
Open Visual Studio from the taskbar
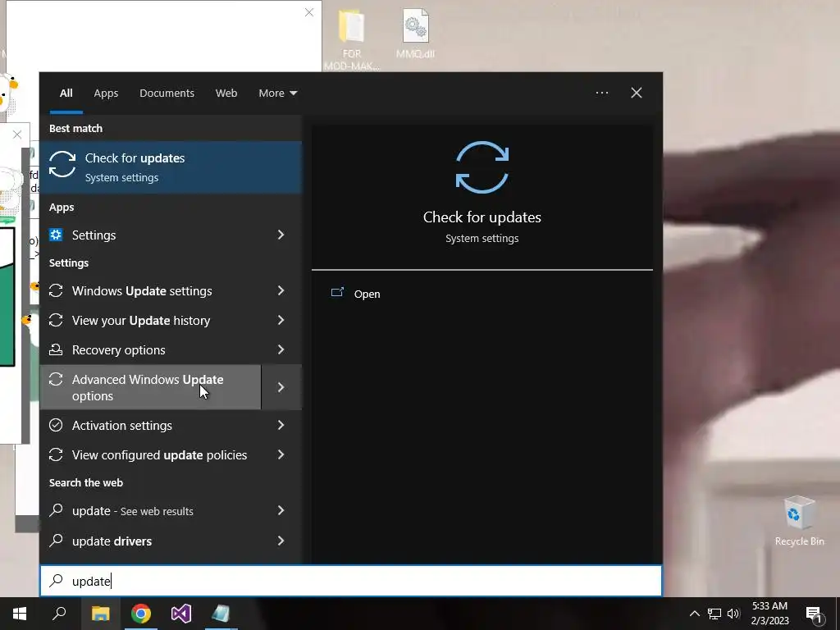pos(181,614)
